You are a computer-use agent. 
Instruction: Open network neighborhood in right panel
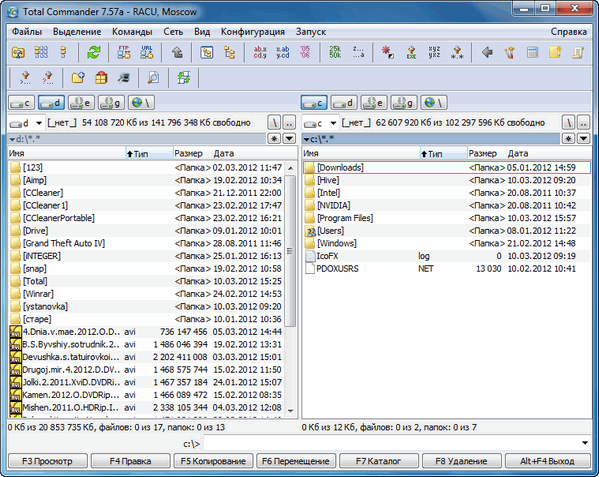pyautogui.click(x=434, y=102)
